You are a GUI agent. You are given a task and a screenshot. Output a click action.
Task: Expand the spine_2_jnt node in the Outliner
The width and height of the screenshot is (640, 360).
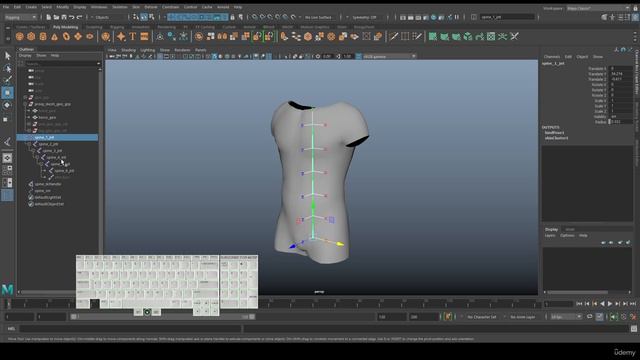click(x=29, y=144)
